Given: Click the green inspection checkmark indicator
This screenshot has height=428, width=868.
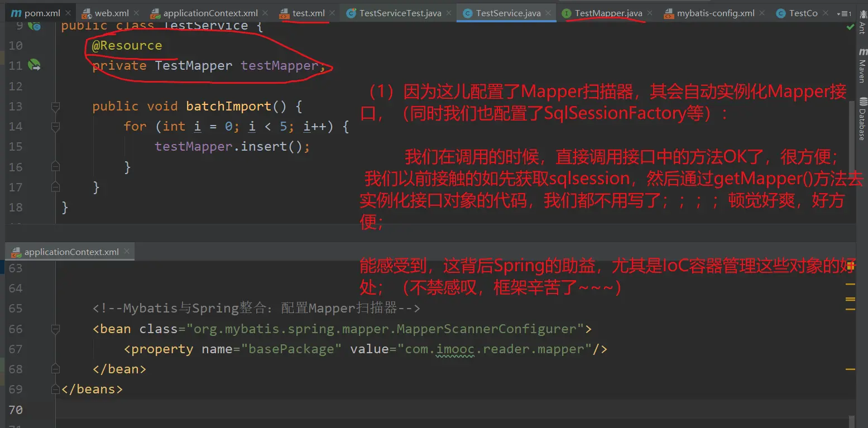Looking at the screenshot, I should pos(850,26).
